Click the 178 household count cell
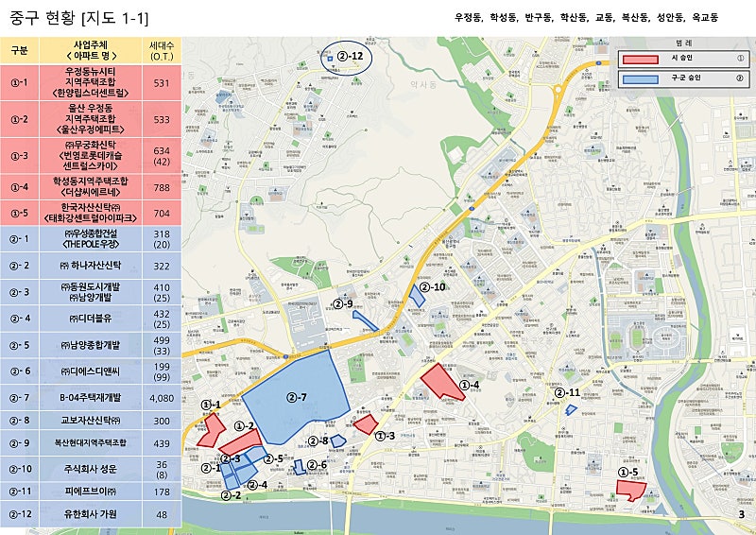Screen dimensions: 756x535 pyautogui.click(x=162, y=492)
